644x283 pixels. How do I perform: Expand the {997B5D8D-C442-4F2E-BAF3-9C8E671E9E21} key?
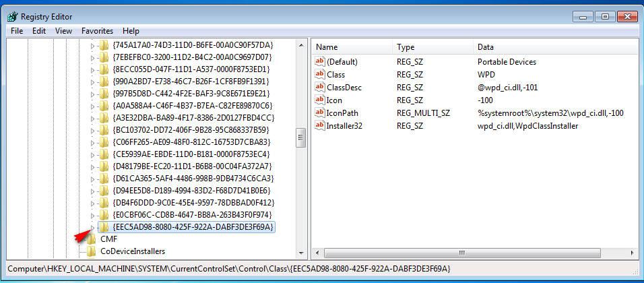coord(92,94)
